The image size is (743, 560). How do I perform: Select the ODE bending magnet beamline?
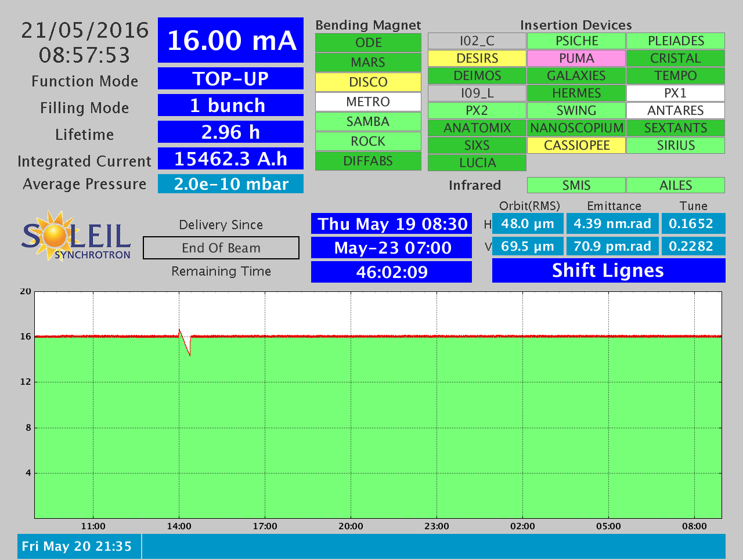click(x=368, y=43)
